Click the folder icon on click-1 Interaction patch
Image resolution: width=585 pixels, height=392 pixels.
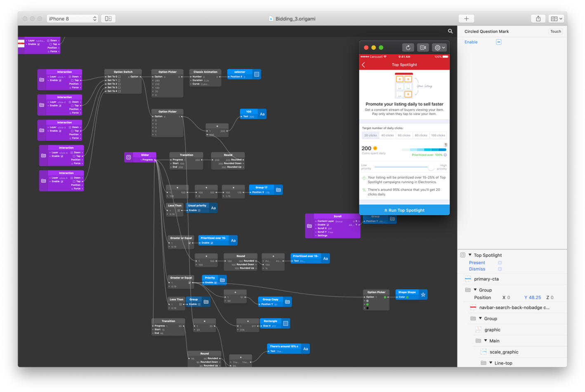point(42,80)
